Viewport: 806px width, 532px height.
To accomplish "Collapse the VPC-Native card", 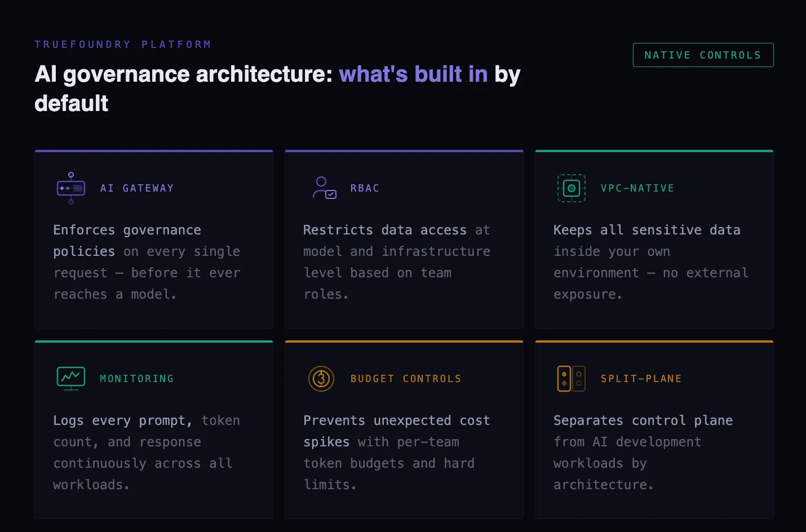I will pyautogui.click(x=654, y=239).
